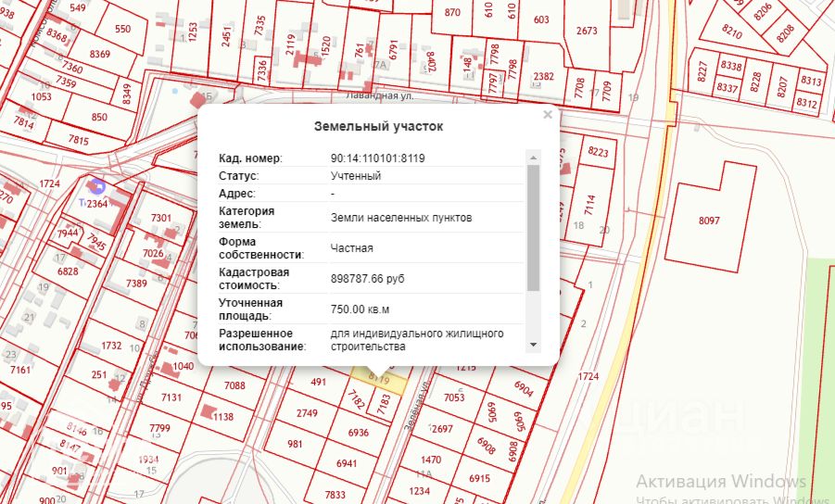The image size is (835, 504).
Task: Select parcel 981 on the map
Action: (295, 444)
